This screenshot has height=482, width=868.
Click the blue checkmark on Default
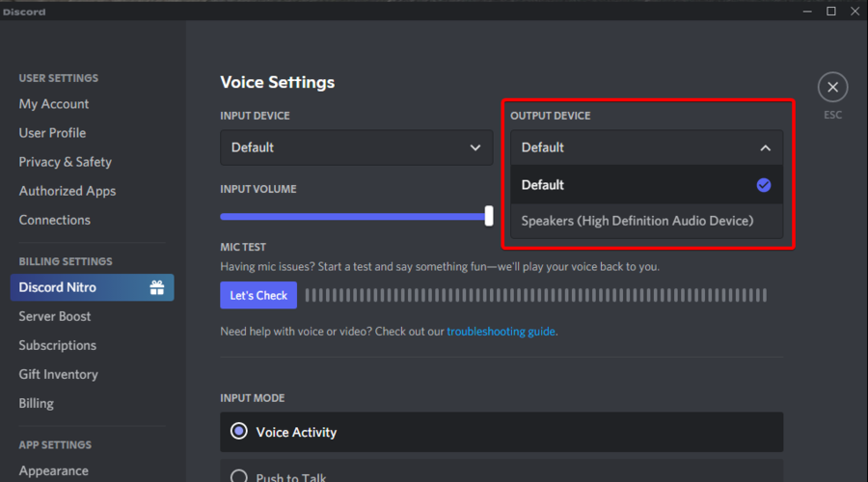click(764, 185)
